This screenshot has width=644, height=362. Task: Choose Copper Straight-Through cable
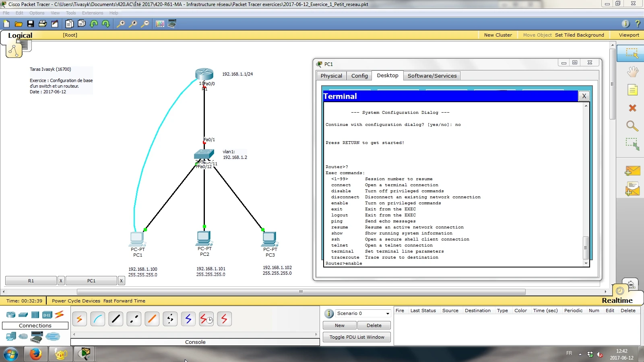pyautogui.click(x=116, y=319)
